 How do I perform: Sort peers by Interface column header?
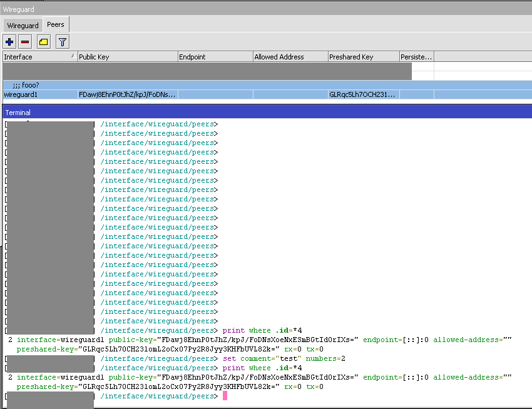pyautogui.click(x=40, y=57)
